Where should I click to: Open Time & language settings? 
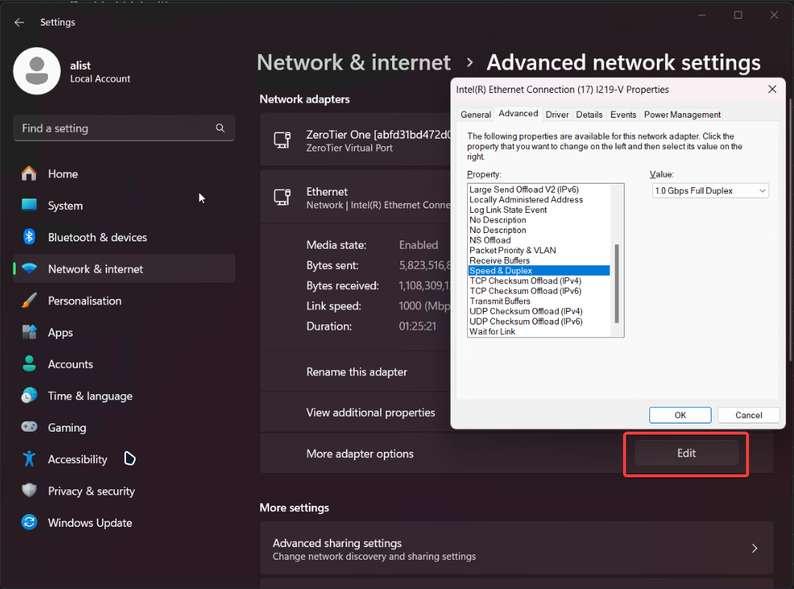coord(124,396)
